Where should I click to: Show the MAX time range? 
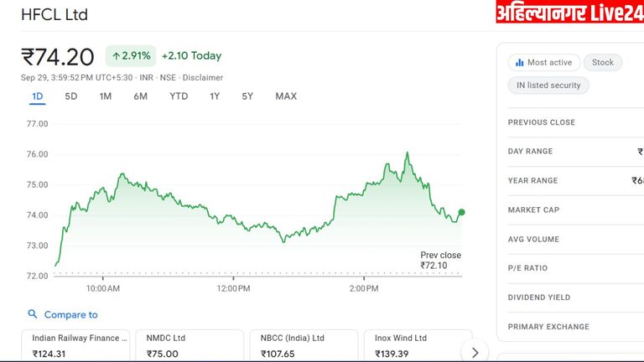point(286,96)
